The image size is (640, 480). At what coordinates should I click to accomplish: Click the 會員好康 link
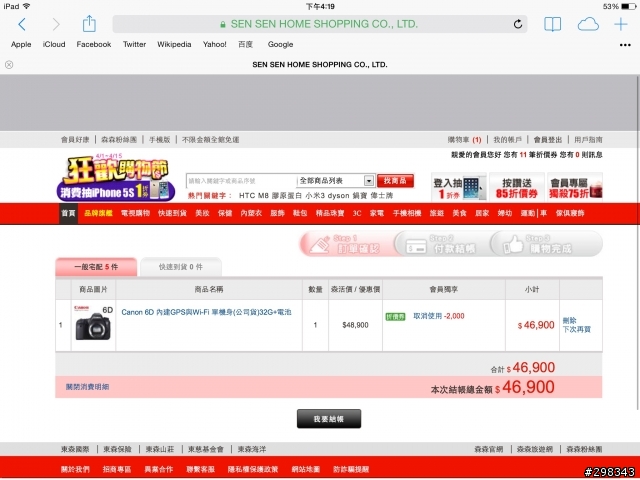(x=75, y=140)
